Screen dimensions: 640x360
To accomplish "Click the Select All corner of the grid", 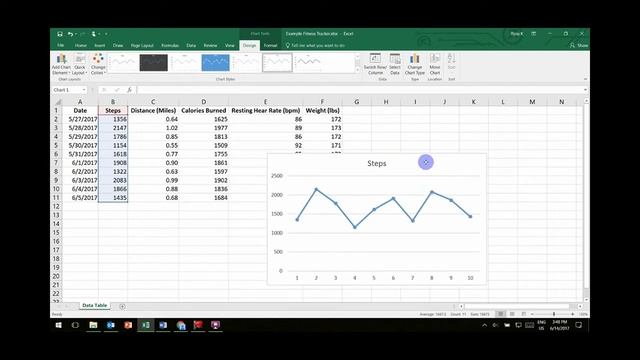I will pos(58,102).
